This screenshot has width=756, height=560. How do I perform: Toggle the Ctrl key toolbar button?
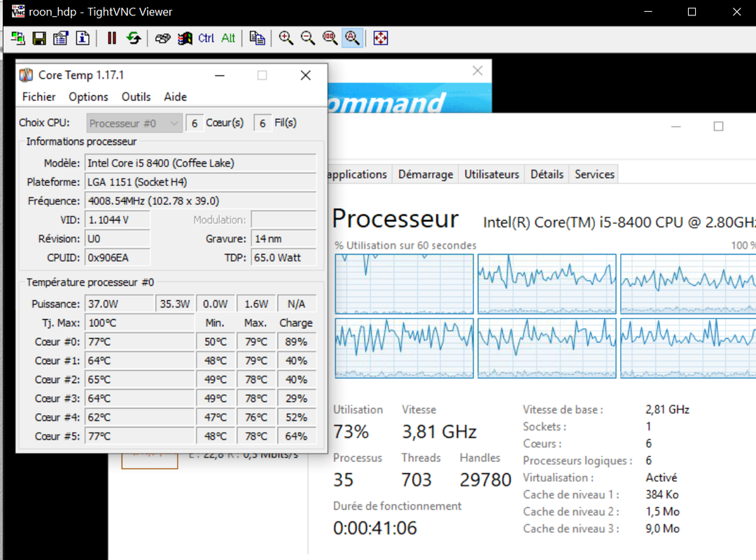click(206, 38)
